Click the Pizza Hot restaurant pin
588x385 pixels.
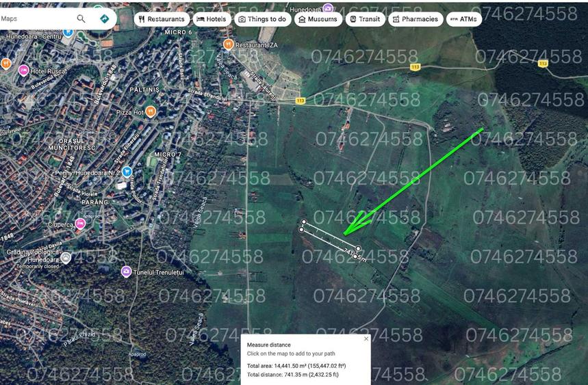[x=151, y=111]
